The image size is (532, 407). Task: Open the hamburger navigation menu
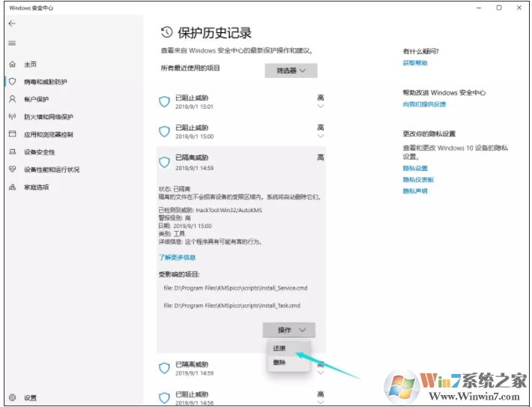point(12,43)
